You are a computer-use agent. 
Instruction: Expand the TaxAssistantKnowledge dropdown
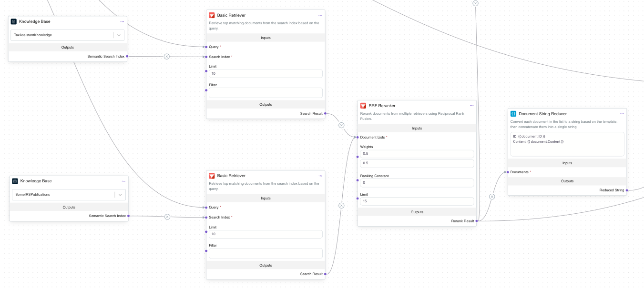(119, 35)
